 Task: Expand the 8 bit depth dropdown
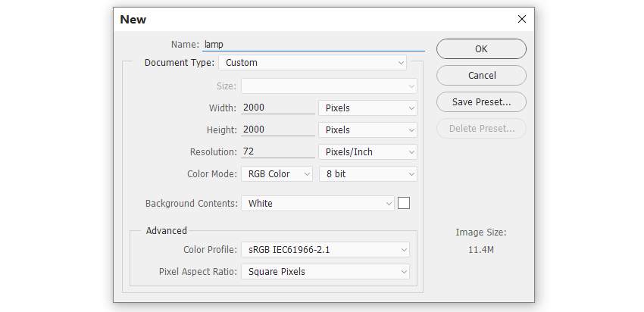(x=367, y=174)
